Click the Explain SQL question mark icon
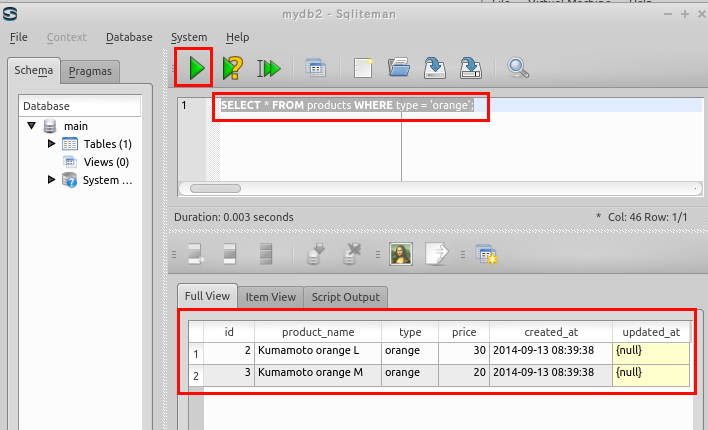The width and height of the screenshot is (708, 430). pos(233,68)
